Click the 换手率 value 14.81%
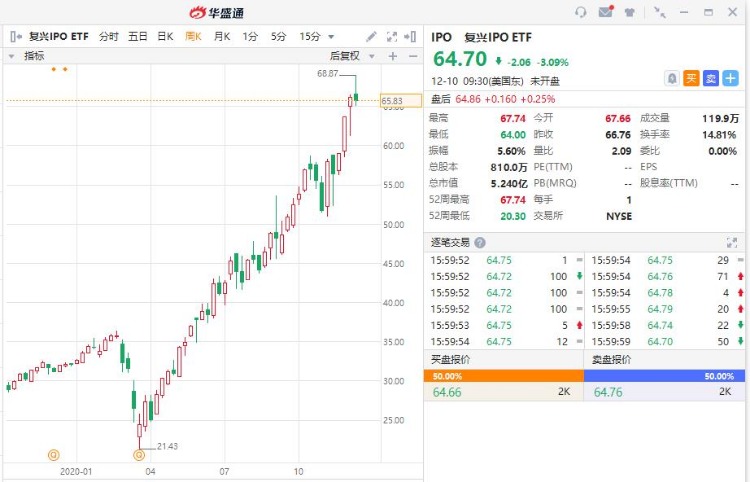The height and width of the screenshot is (482, 750). (719, 135)
